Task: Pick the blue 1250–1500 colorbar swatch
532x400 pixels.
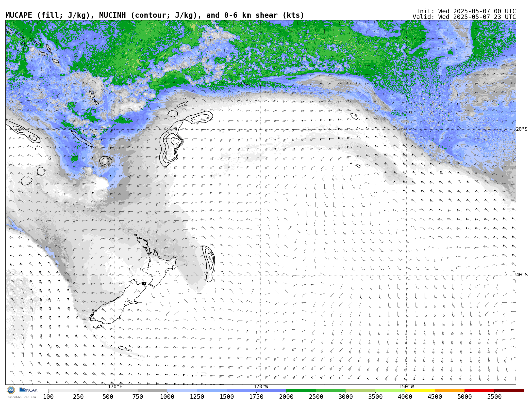Action: 212,391
